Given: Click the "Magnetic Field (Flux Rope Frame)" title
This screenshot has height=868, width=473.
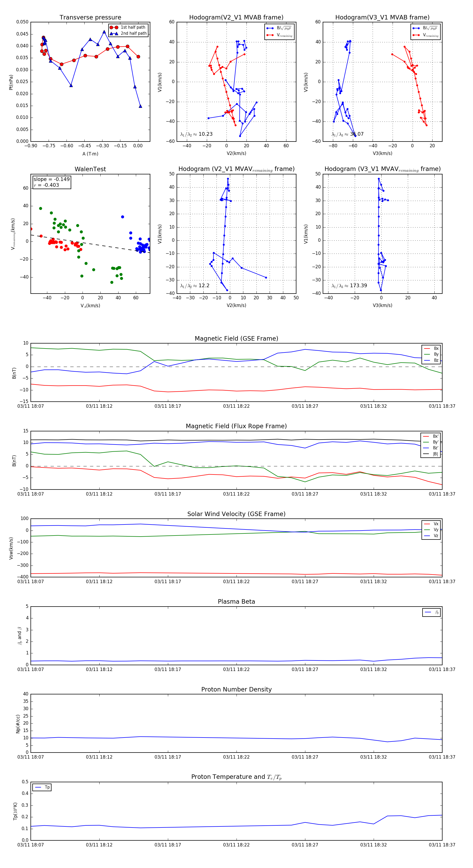Looking at the screenshot, I should pos(236,426).
